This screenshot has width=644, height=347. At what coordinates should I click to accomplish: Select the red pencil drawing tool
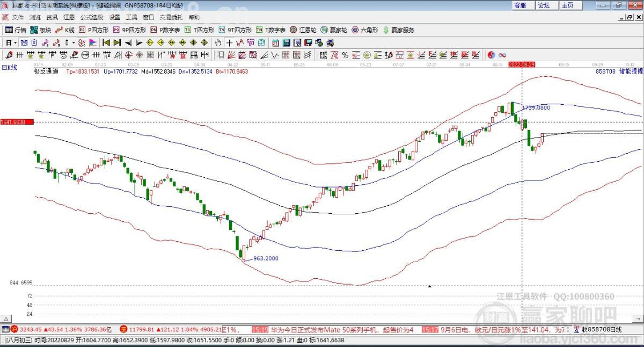(9, 55)
